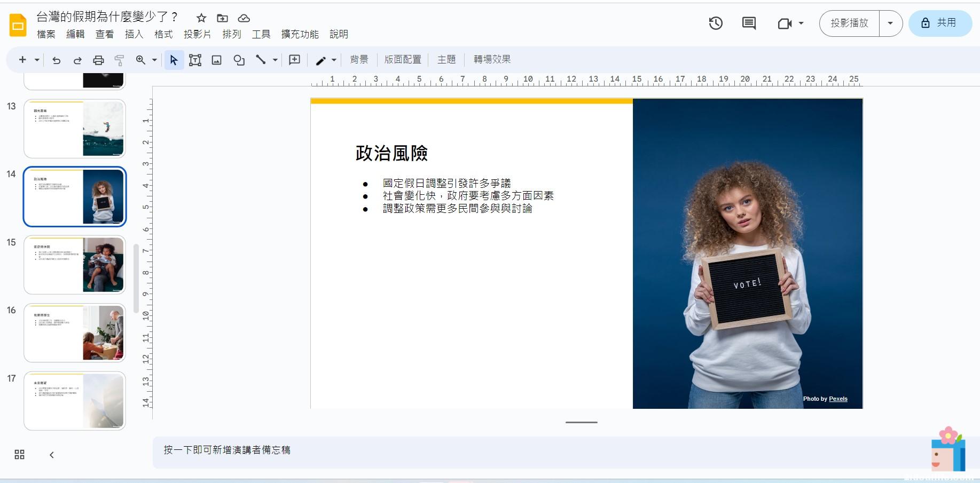Collapse the slide filmstrip panel

(52, 455)
